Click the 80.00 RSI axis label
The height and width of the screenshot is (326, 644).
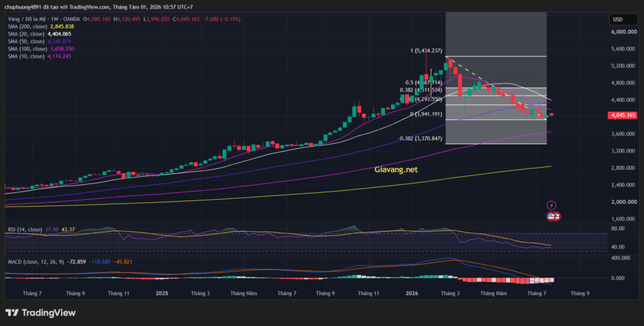coord(618,229)
